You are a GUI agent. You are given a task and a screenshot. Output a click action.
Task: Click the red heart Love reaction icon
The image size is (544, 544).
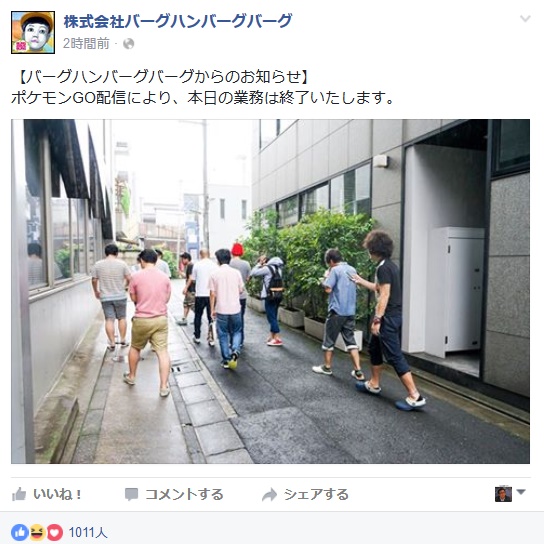55,532
